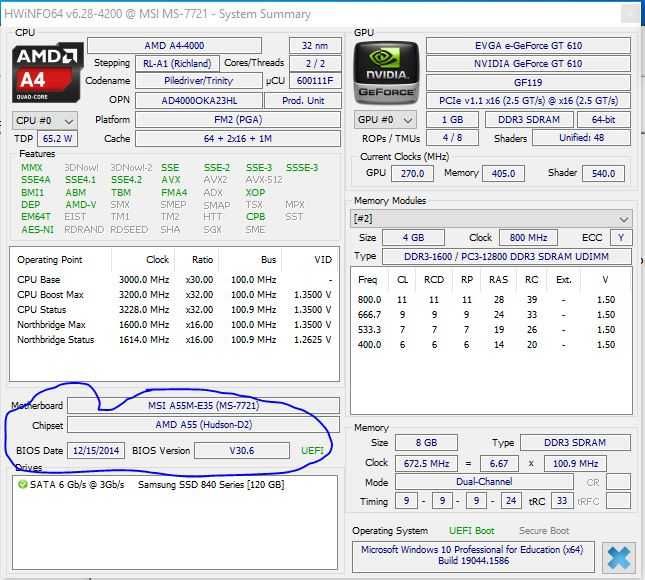Screen dimensions: 645x580
Task: Click the AMD A4-4000 CPU name field
Action: [x=174, y=45]
